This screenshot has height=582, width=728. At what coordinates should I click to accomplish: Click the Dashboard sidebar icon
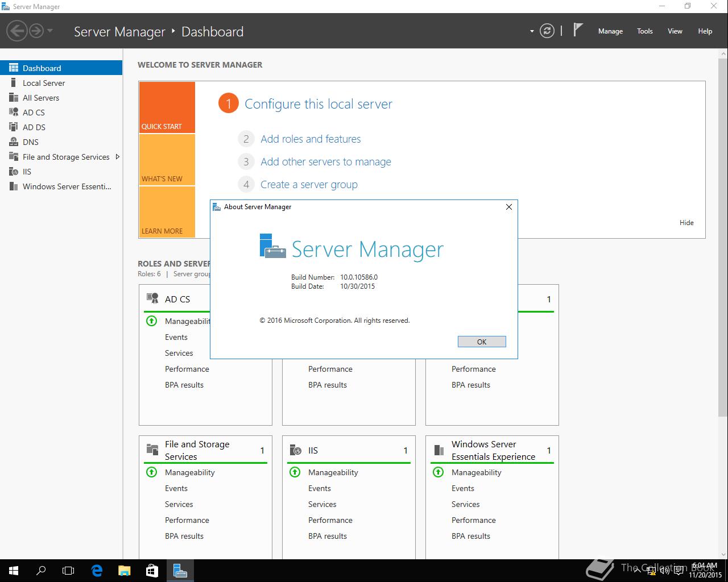(14, 68)
